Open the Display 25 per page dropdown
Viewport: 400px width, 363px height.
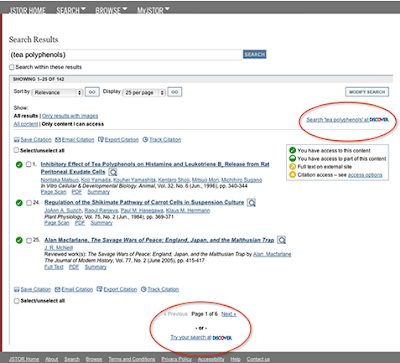coord(144,93)
